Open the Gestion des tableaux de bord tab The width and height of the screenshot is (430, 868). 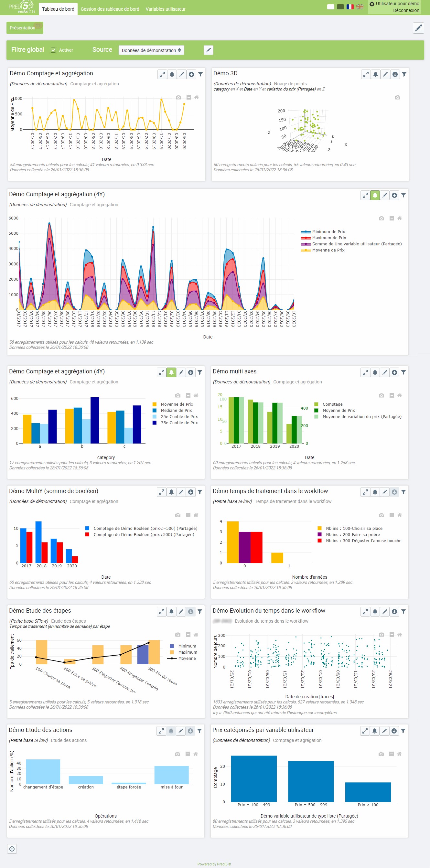110,9
